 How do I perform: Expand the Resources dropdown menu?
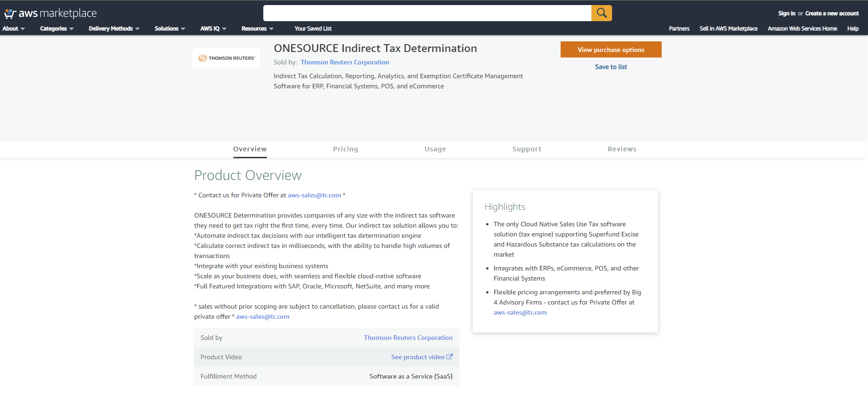point(257,29)
